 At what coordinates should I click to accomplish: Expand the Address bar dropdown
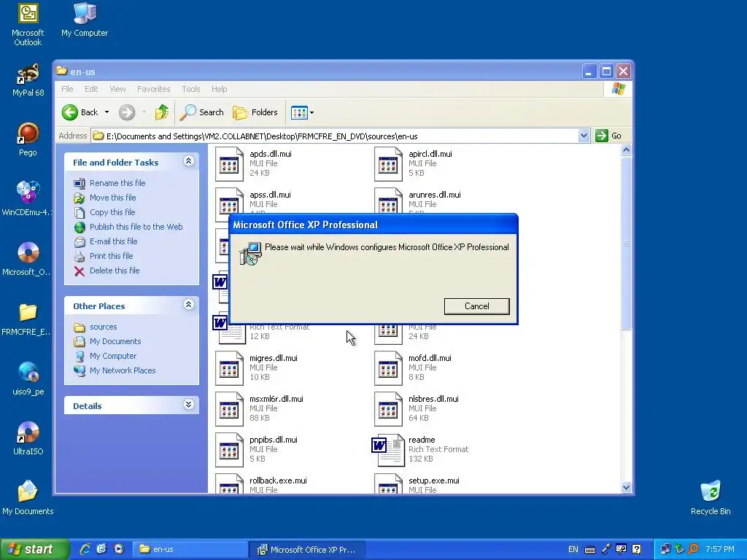point(584,136)
